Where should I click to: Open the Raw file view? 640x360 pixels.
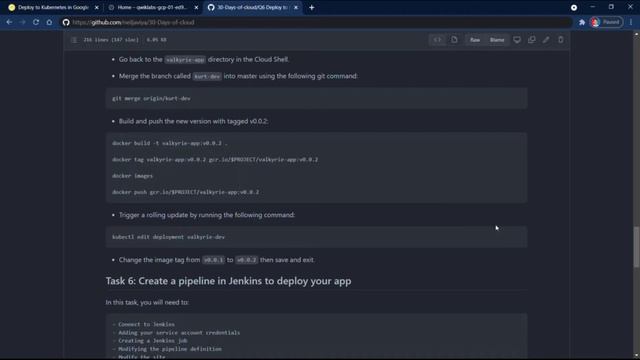click(475, 40)
